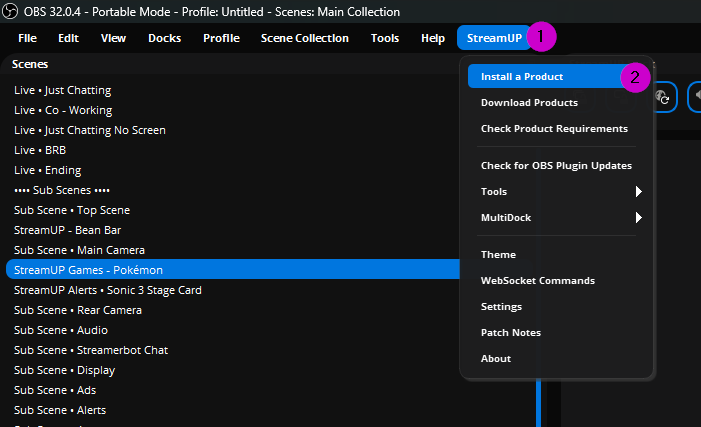Expand the Tools submenu arrow in StreamUP menu

tap(638, 191)
